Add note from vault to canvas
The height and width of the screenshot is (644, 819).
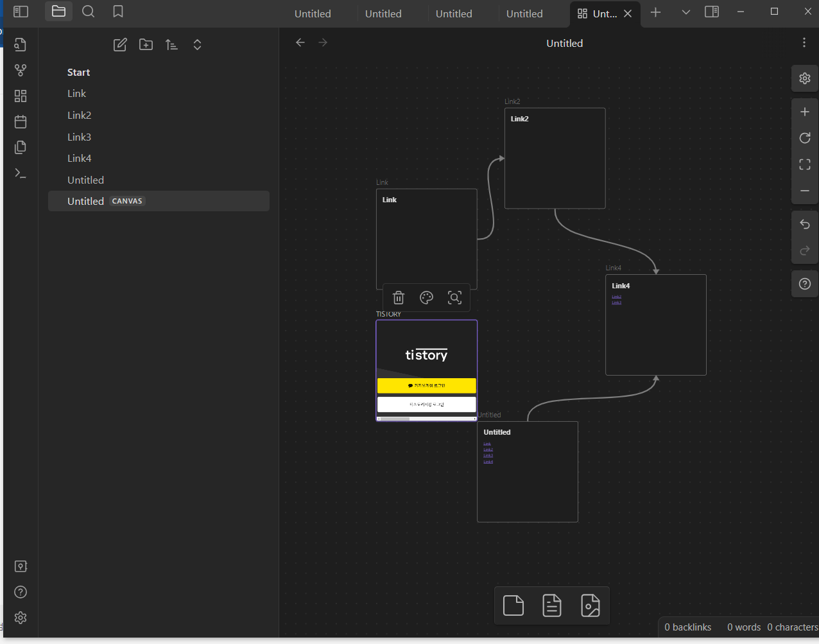pyautogui.click(x=552, y=605)
